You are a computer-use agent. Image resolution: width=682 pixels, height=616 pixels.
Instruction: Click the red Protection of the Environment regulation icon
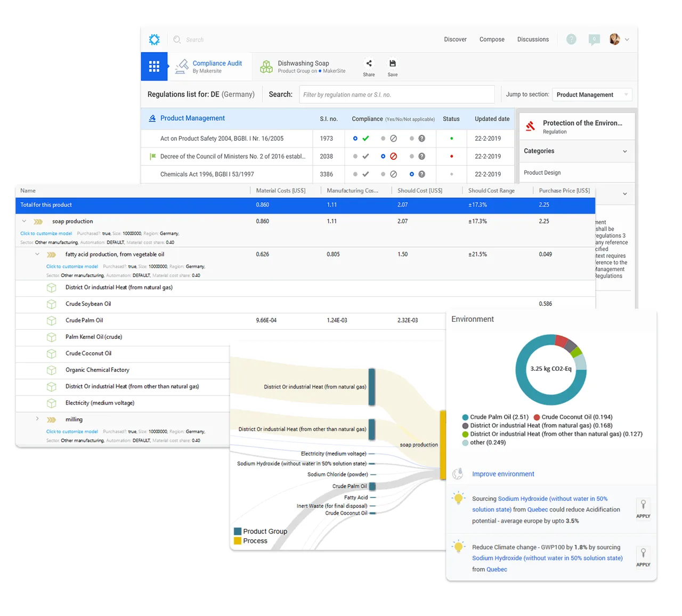pos(530,126)
